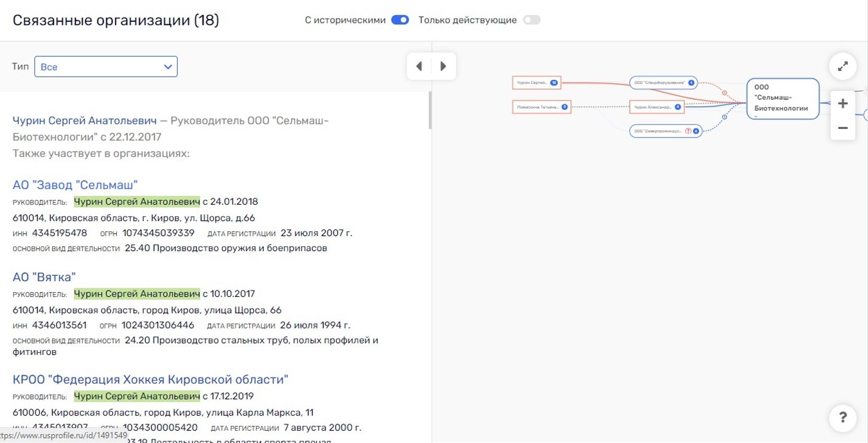The width and height of the screenshot is (868, 443).
Task: Disable the "С историческими" toggle
Action: click(x=400, y=20)
